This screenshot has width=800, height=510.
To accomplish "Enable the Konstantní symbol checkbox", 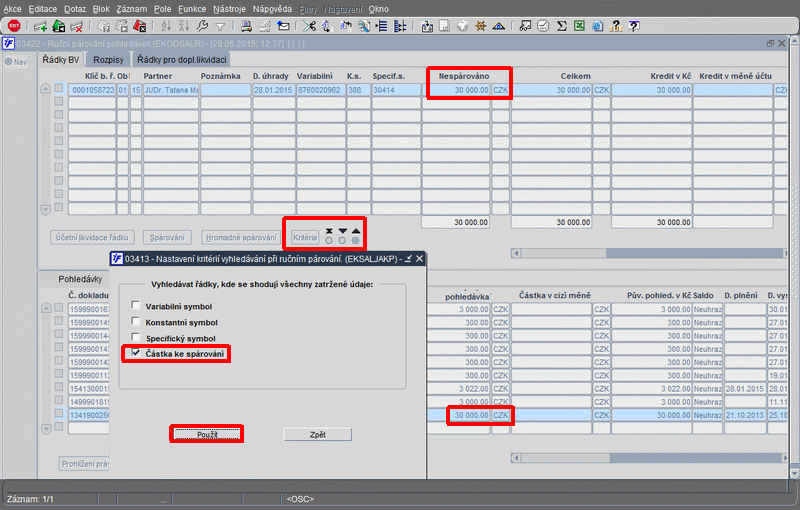I will [136, 321].
